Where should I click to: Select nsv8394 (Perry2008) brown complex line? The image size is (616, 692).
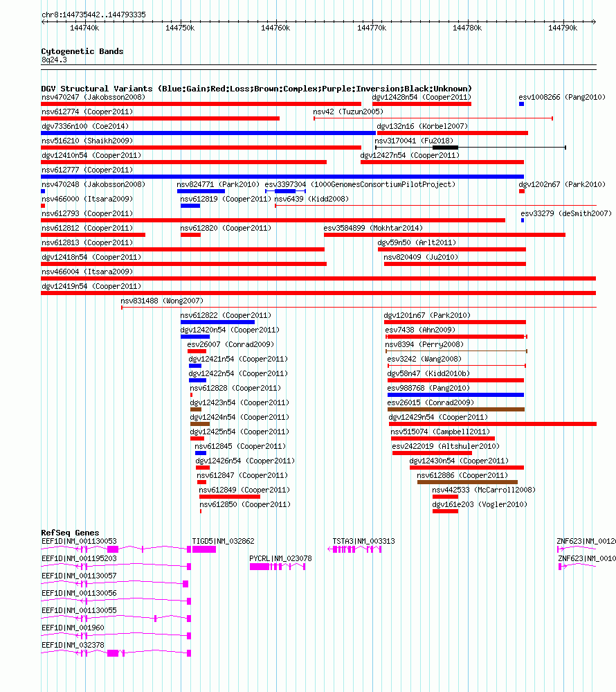click(456, 351)
